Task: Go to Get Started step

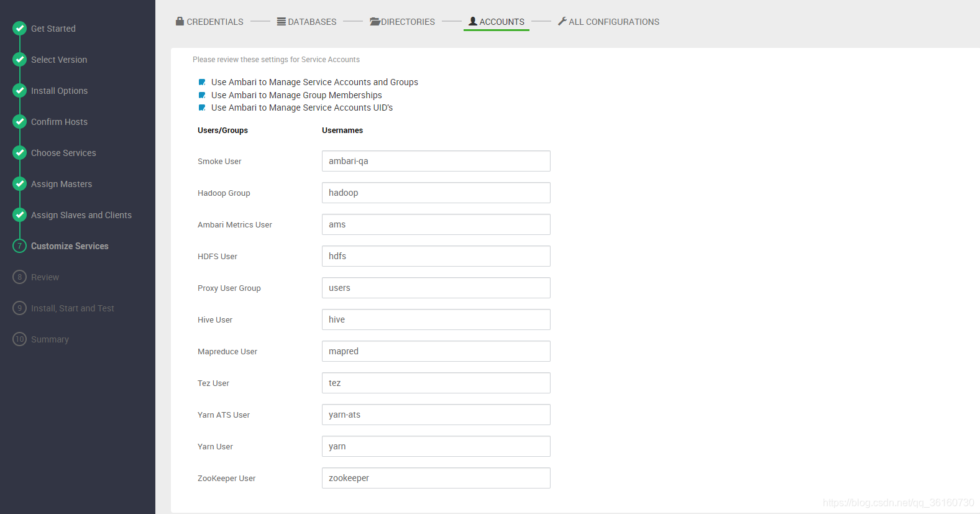Action: click(x=53, y=29)
